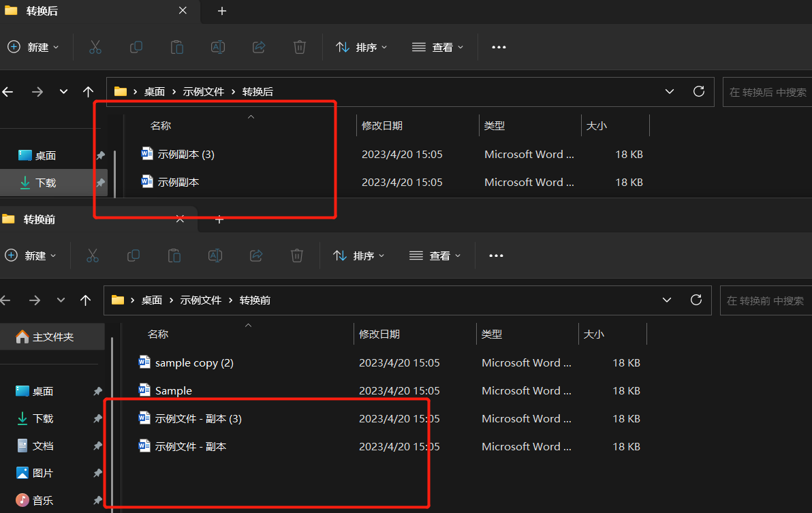Refresh the 转换后 folder view

click(x=698, y=91)
